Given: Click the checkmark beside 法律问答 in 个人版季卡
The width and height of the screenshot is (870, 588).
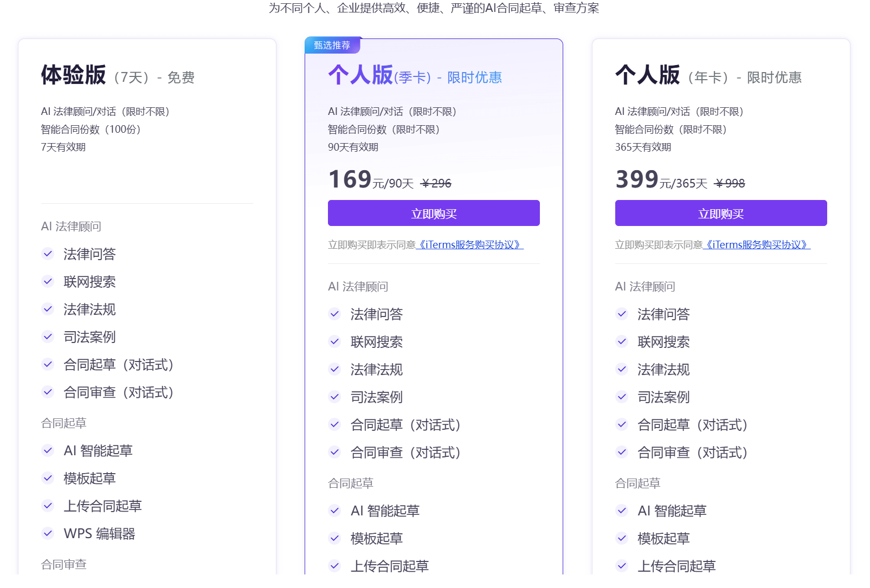Looking at the screenshot, I should pyautogui.click(x=334, y=314).
